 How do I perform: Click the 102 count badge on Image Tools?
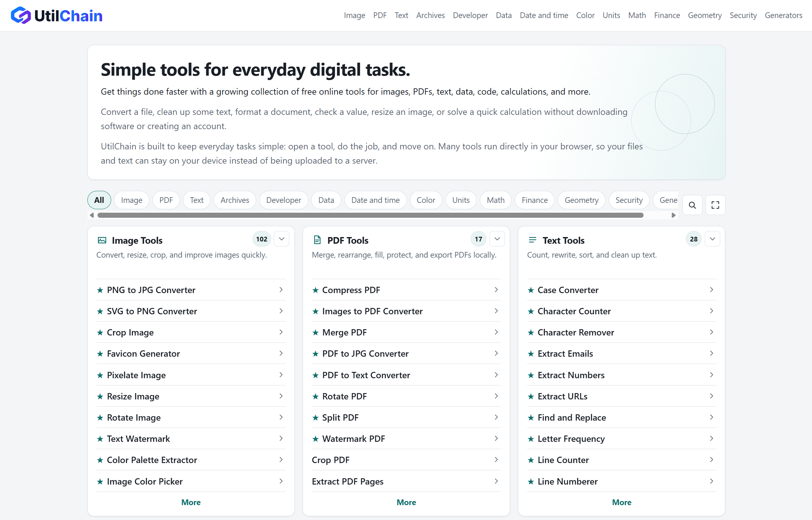pos(261,239)
